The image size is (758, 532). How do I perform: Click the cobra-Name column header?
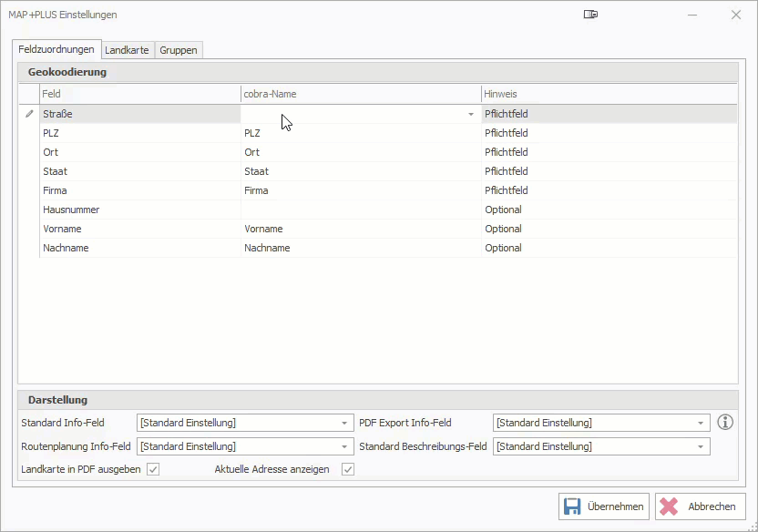click(361, 94)
